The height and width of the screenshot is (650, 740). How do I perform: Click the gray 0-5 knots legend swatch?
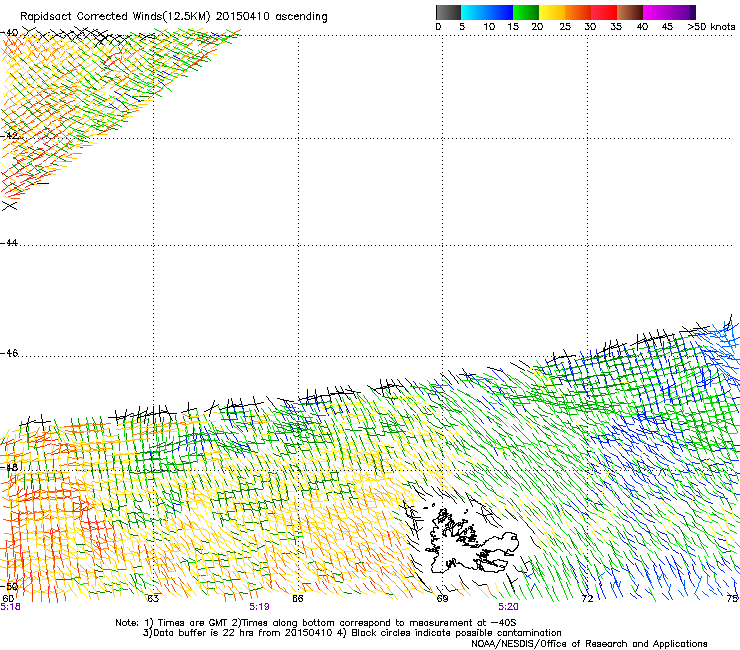tap(448, 12)
